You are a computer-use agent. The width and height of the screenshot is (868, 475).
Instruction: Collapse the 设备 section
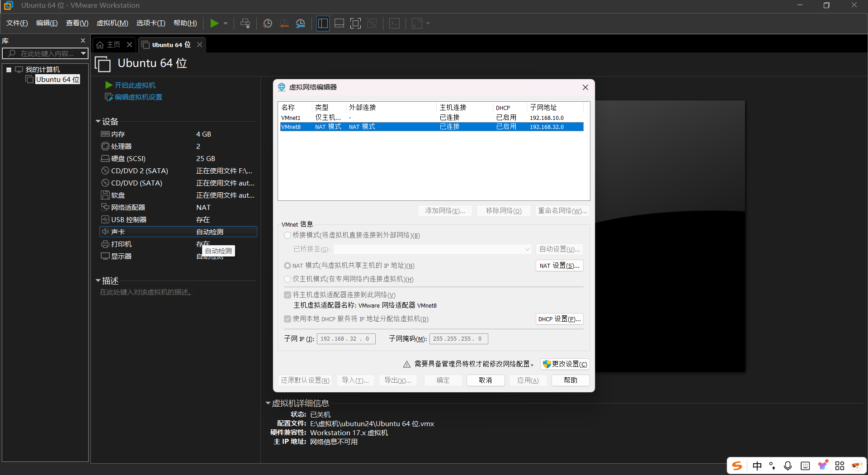[x=98, y=121]
